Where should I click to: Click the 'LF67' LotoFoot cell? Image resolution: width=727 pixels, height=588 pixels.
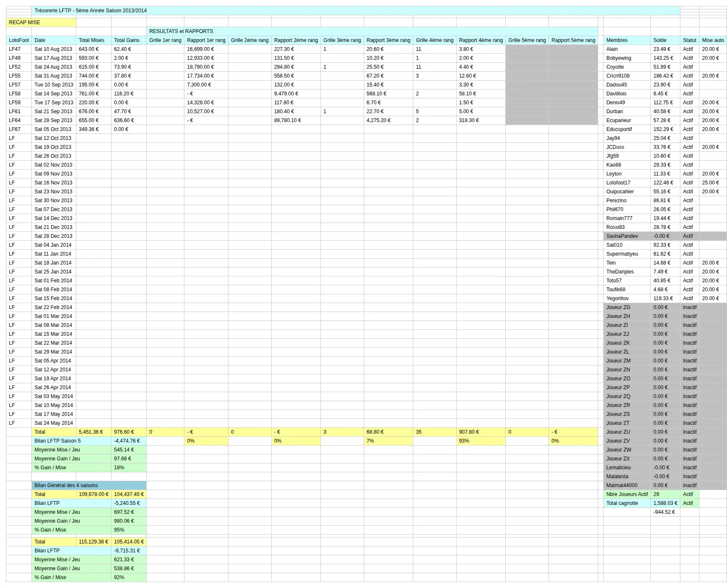pos(19,129)
